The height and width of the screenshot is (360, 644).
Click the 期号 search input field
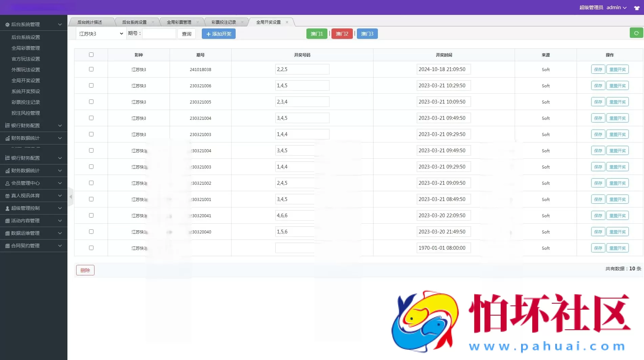click(x=159, y=34)
